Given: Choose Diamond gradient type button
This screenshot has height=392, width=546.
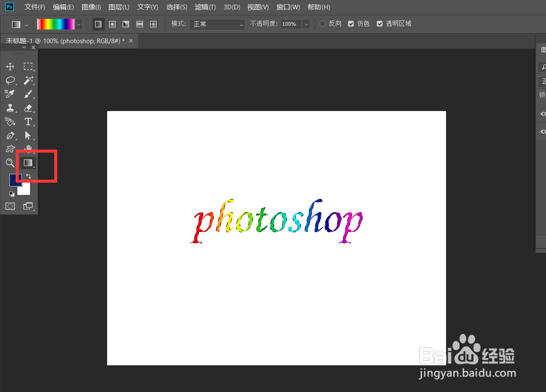Looking at the screenshot, I should pos(153,24).
